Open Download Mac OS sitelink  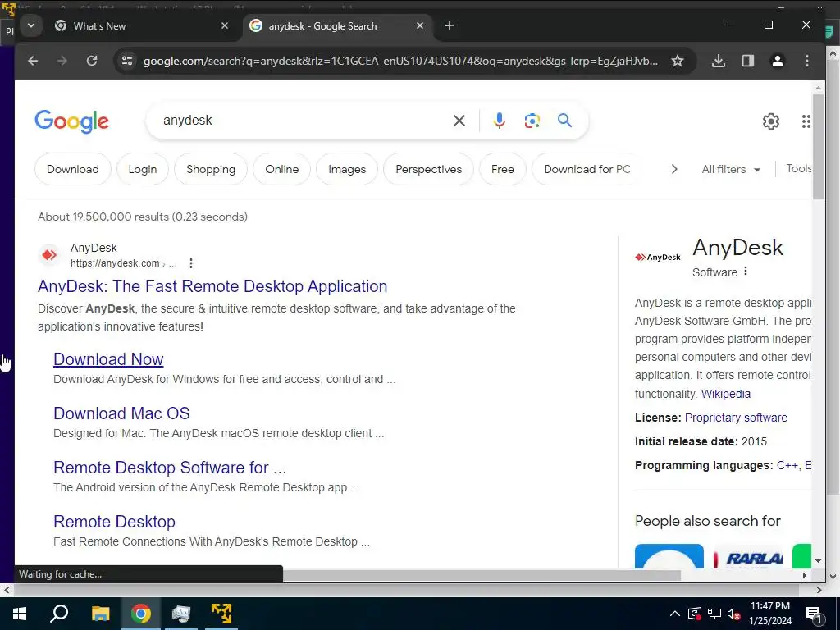pyautogui.click(x=121, y=413)
